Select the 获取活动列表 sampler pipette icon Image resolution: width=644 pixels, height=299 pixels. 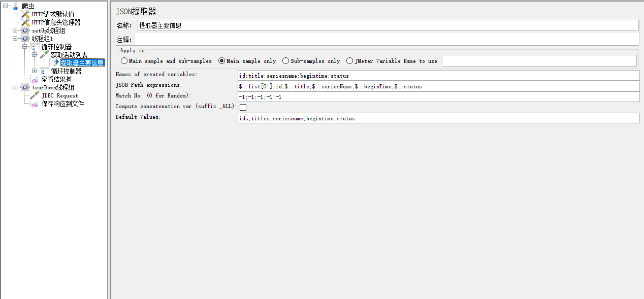click(45, 55)
